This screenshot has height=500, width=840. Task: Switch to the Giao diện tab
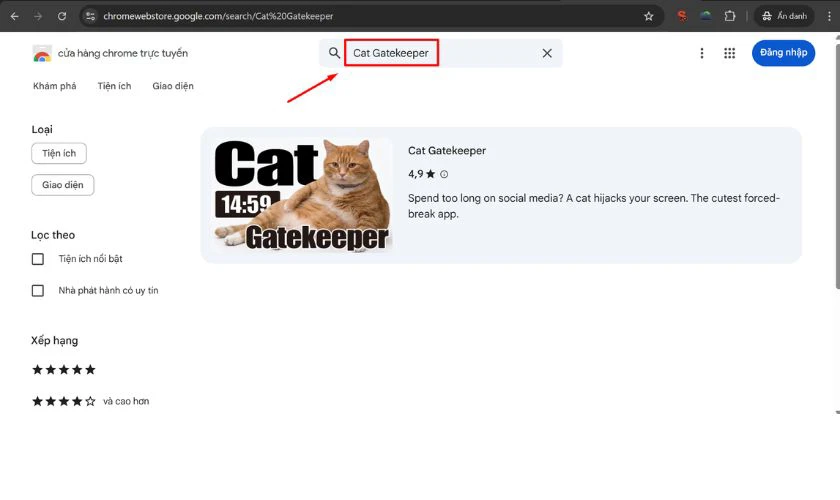coord(173,86)
